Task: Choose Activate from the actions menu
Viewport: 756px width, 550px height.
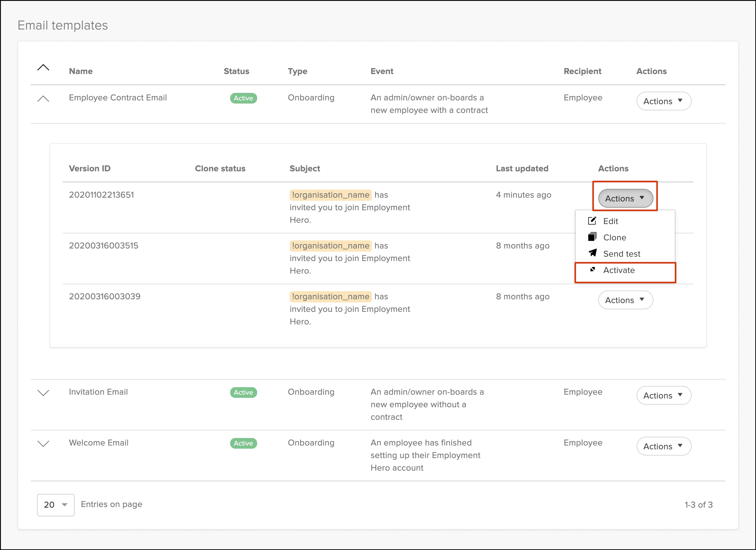Action: tap(619, 270)
